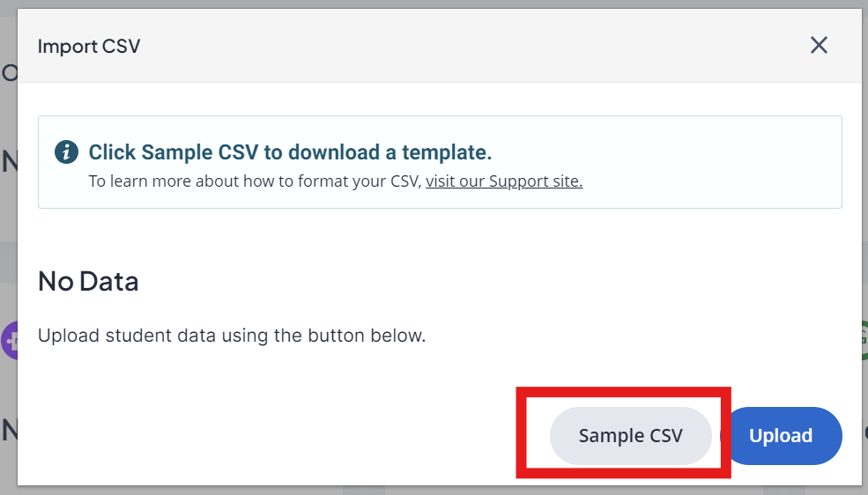
Task: Click the gray dialog header bar
Action: 440,45
